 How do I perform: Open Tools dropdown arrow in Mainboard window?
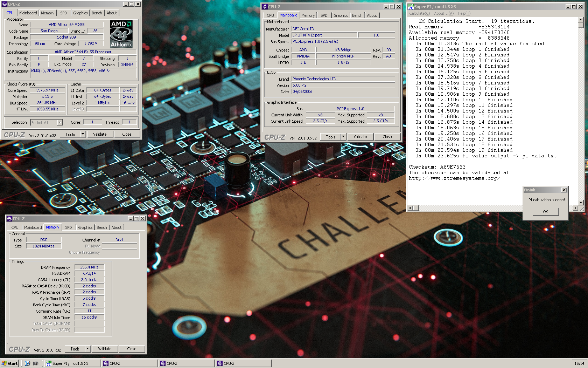(x=343, y=137)
